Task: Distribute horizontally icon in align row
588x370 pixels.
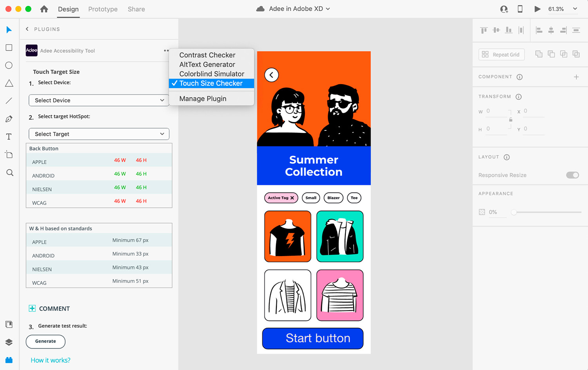Action: click(576, 30)
